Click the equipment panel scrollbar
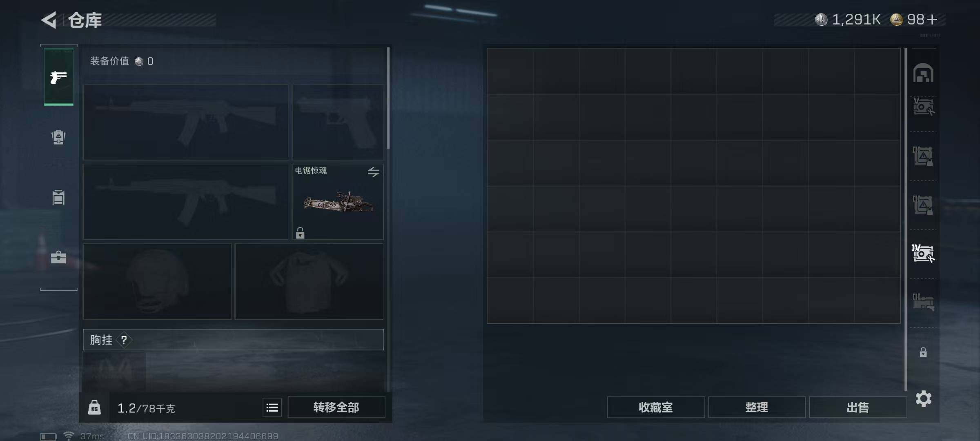980x441 pixels. pos(388,98)
